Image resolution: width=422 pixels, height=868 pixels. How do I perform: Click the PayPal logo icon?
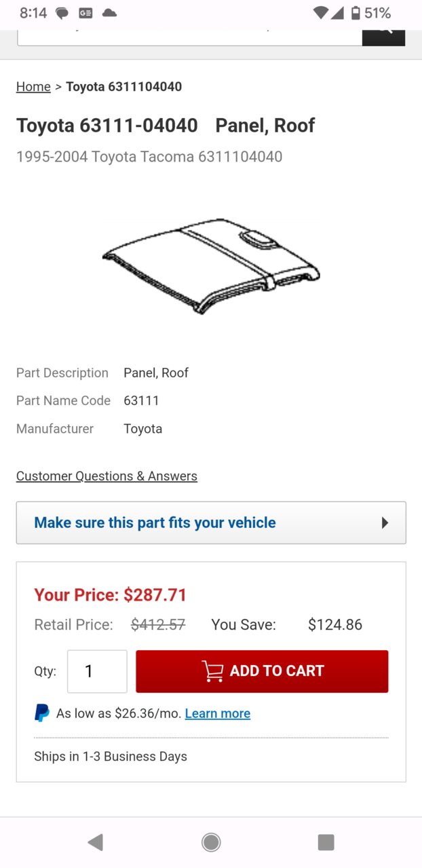[x=42, y=713]
